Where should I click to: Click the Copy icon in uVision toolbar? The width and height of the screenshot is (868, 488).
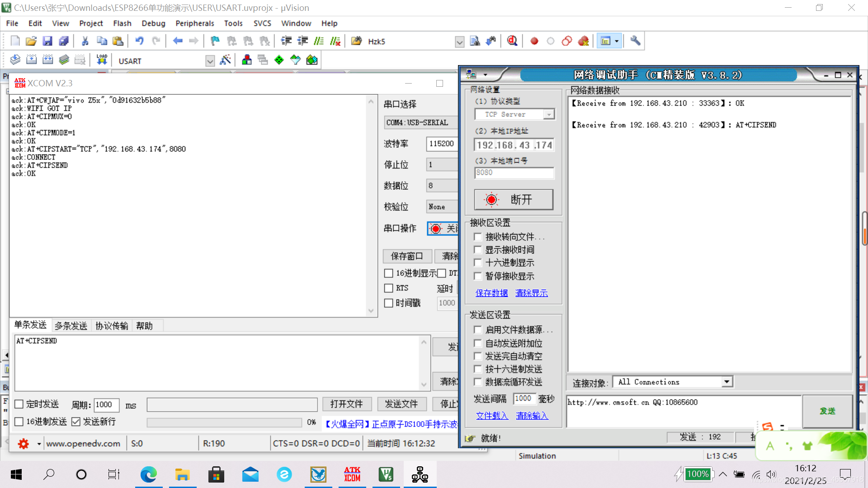[x=102, y=41]
